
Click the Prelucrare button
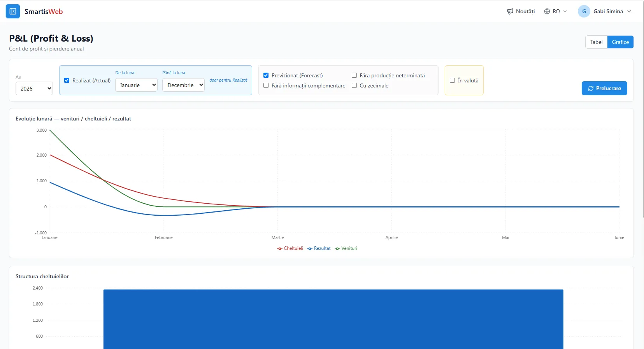point(604,88)
